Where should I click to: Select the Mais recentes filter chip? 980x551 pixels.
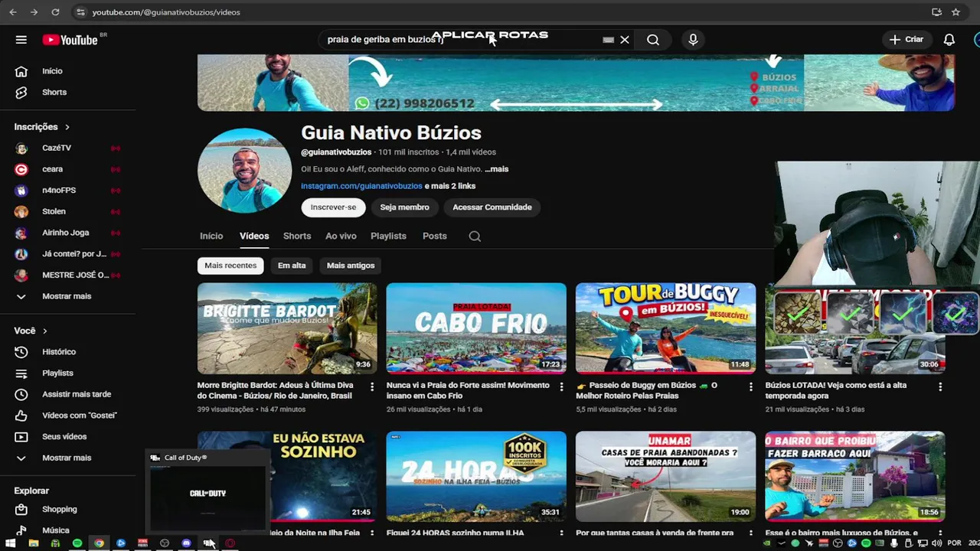point(230,266)
